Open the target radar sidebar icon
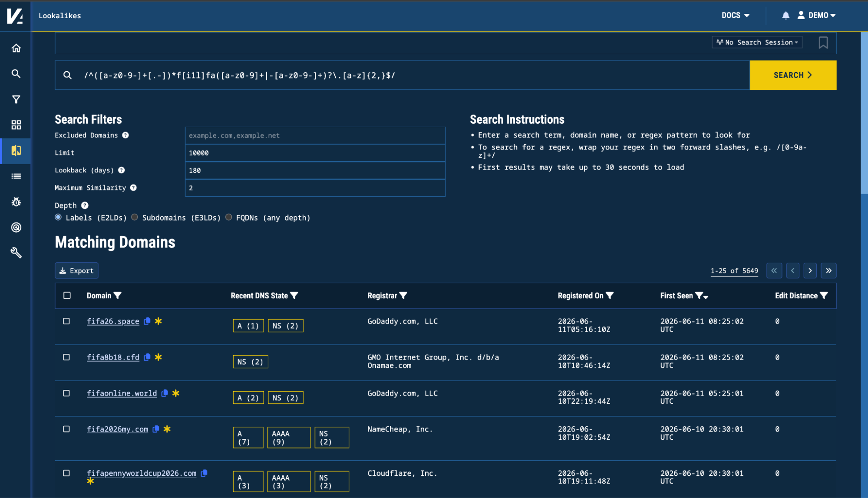 pos(16,228)
